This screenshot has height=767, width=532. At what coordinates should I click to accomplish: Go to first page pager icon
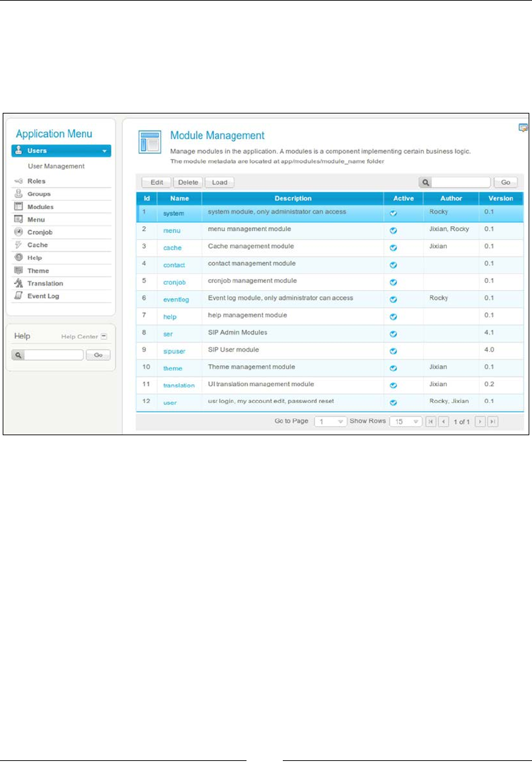[431, 422]
